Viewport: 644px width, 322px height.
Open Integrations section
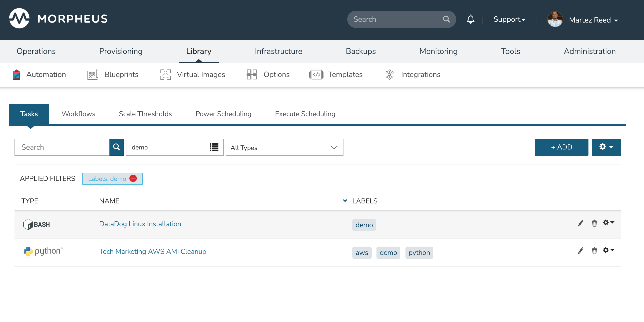[x=420, y=75]
